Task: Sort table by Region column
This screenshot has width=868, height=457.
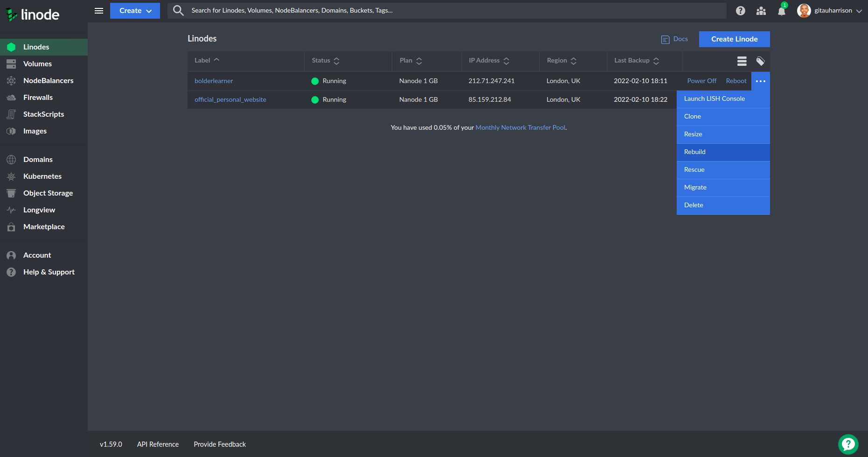Action: point(562,61)
